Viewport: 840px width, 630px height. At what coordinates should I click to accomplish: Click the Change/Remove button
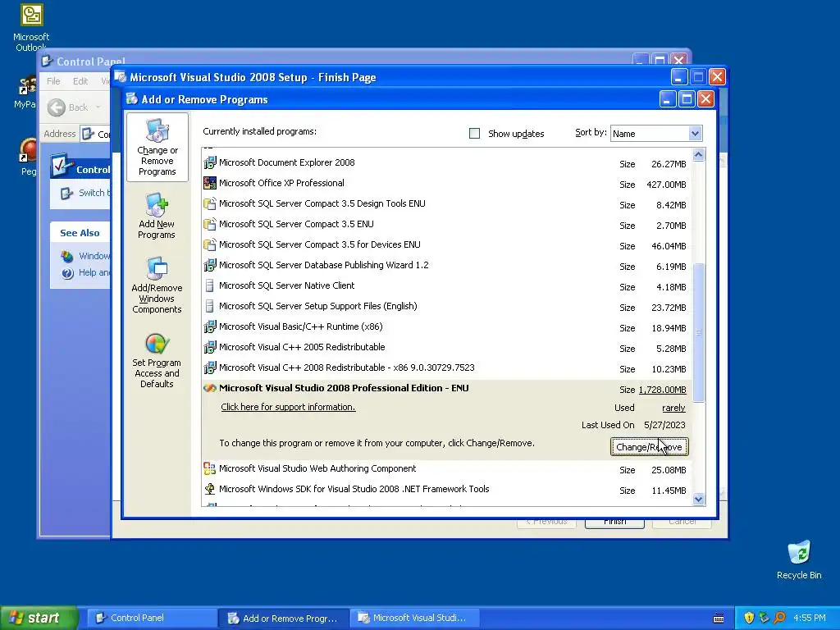click(x=650, y=447)
